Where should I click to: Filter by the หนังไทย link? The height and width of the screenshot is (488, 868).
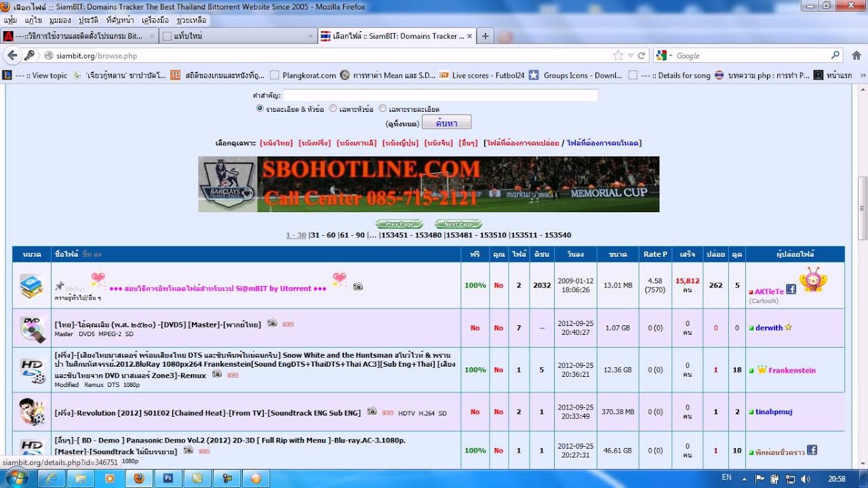pos(277,143)
